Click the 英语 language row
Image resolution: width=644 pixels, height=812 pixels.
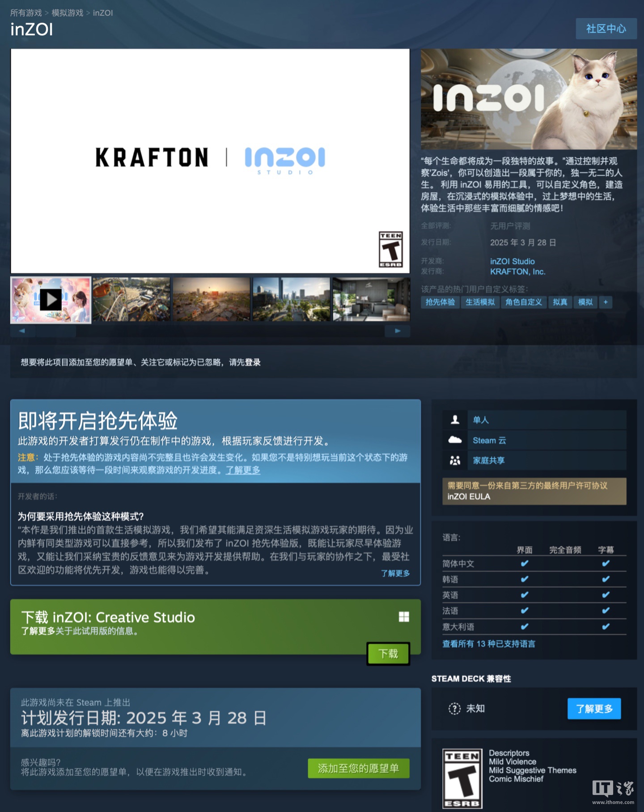click(x=534, y=595)
